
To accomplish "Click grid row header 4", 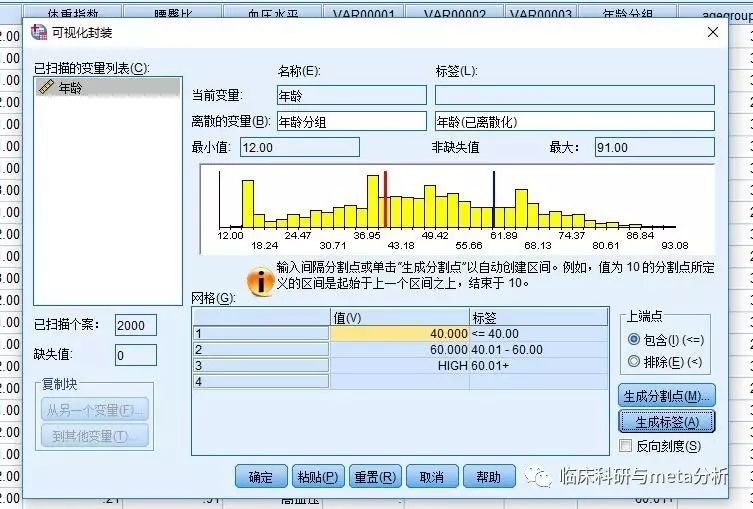I will coord(261,381).
